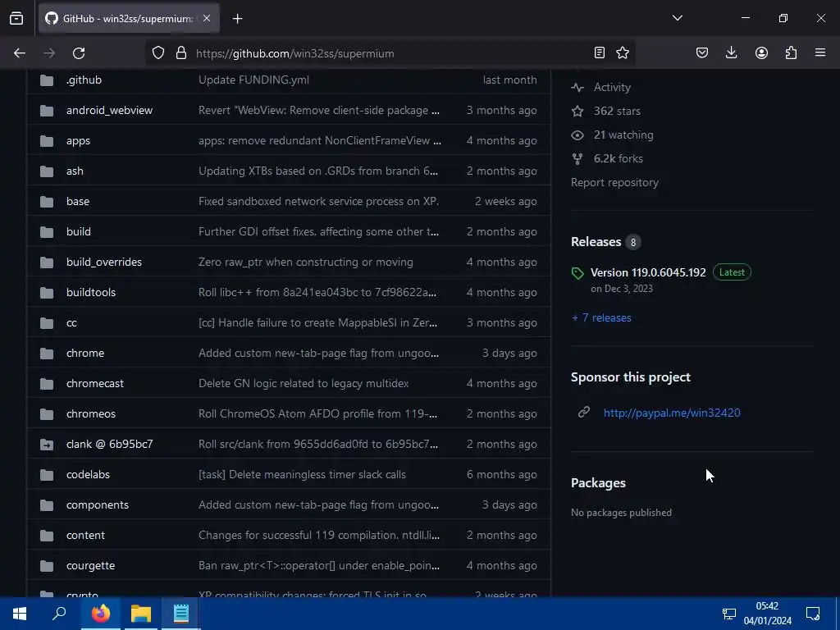Open the apps folder
Viewport: 840px width, 630px height.
(x=78, y=141)
